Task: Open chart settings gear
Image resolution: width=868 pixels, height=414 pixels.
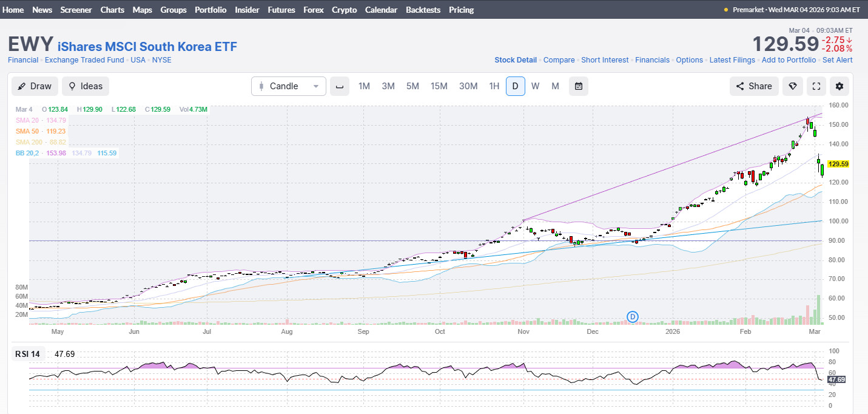Action: point(839,86)
